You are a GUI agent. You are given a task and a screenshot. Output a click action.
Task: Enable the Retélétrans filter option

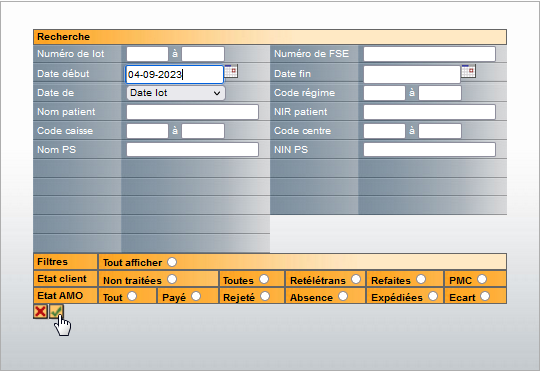coord(356,279)
